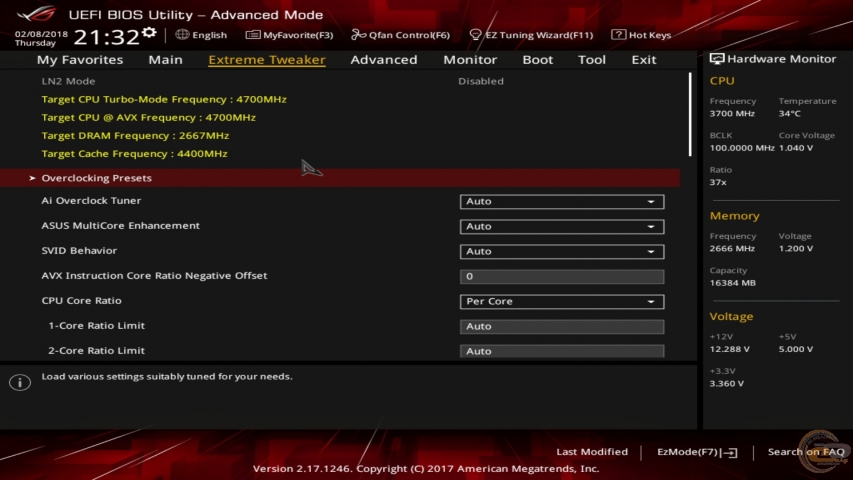Viewport: 853px width, 480px height.
Task: Click the Hot Keys label
Action: tap(650, 35)
